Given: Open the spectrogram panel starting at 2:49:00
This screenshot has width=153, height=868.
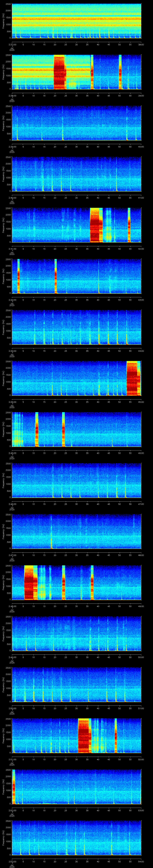Looking at the screenshot, I should click(76, 633).
